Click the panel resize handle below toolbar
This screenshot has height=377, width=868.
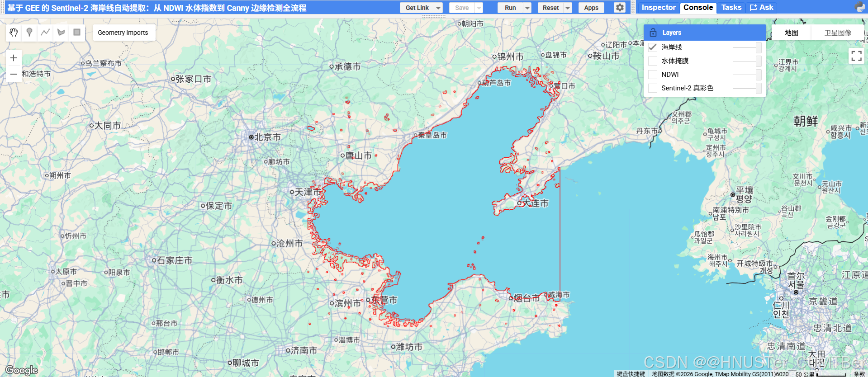[x=434, y=16]
